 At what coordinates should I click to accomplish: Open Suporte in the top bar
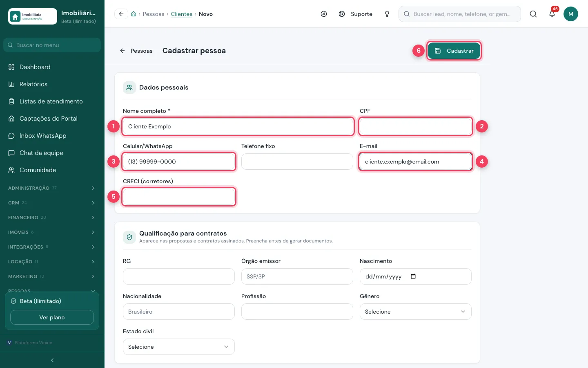point(356,14)
